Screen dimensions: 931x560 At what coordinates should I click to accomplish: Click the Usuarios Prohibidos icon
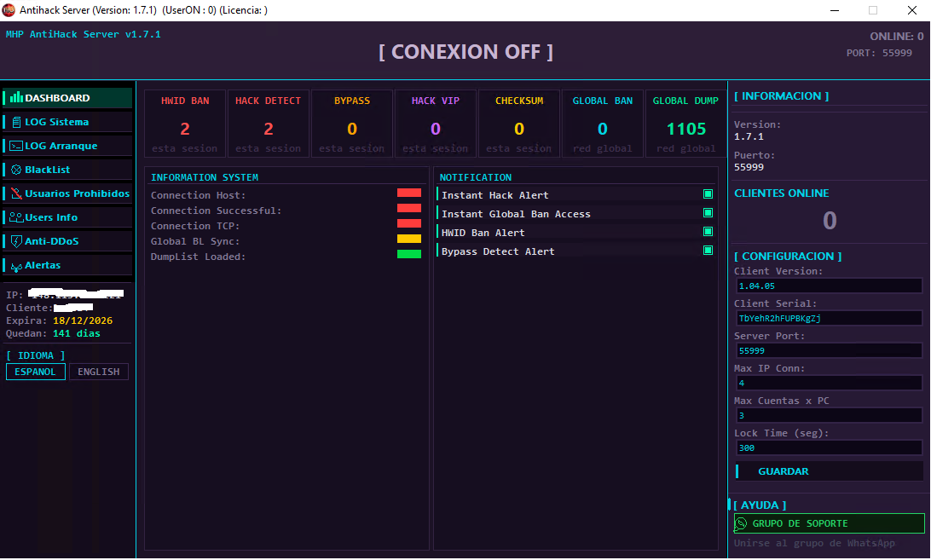(x=17, y=193)
